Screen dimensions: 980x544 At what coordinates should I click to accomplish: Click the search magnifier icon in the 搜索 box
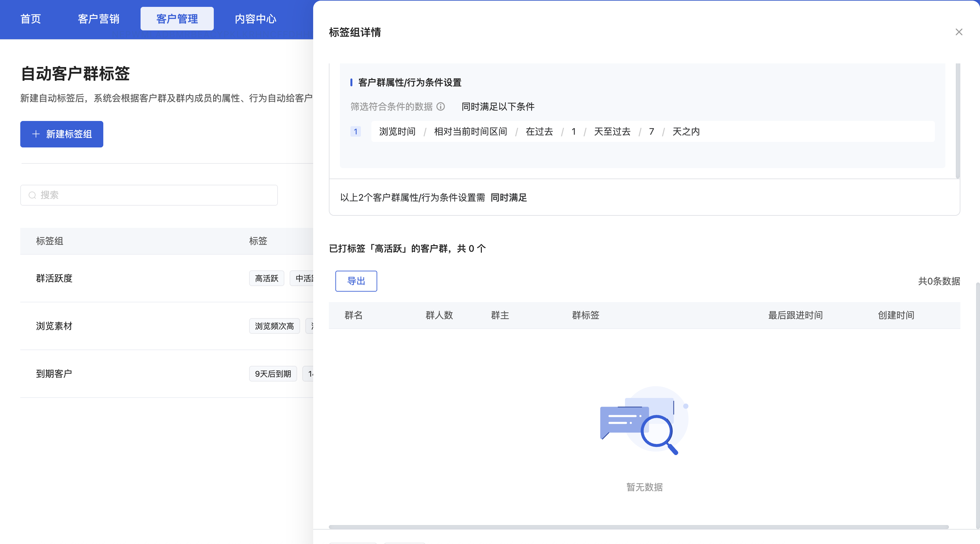coord(32,195)
